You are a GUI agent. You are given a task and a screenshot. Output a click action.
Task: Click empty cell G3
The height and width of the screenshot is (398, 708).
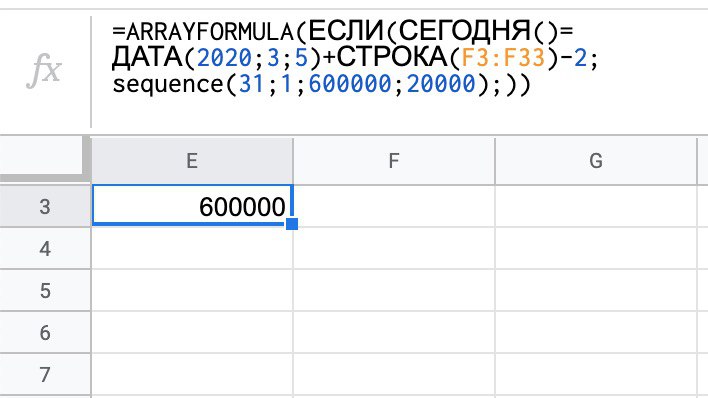point(596,206)
